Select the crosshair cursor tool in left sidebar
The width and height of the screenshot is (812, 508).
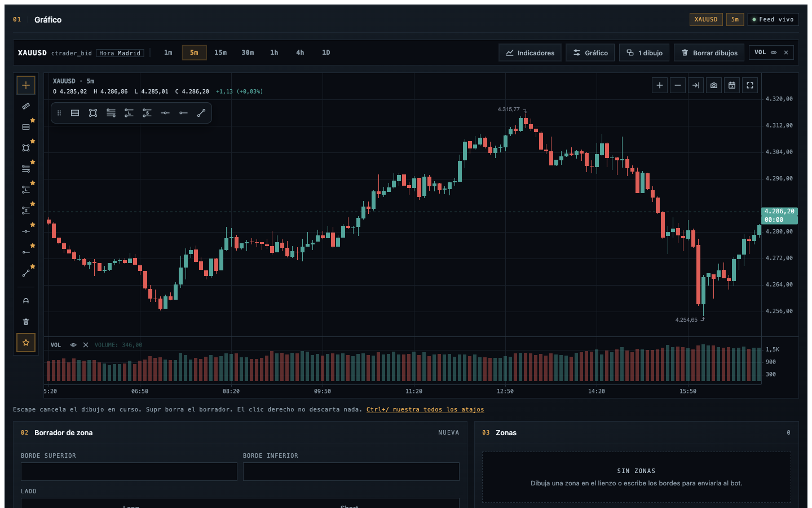(x=26, y=85)
